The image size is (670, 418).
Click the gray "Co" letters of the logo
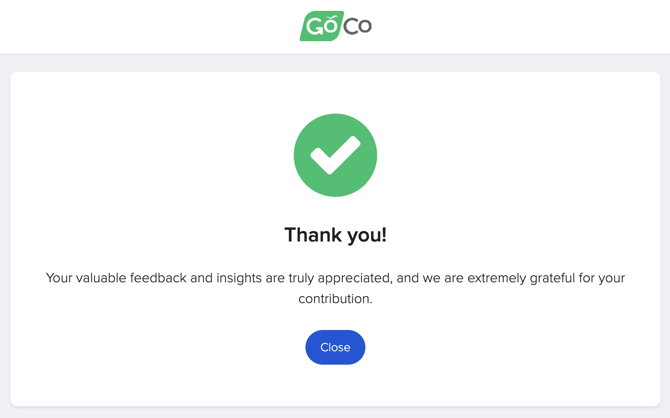point(357,26)
